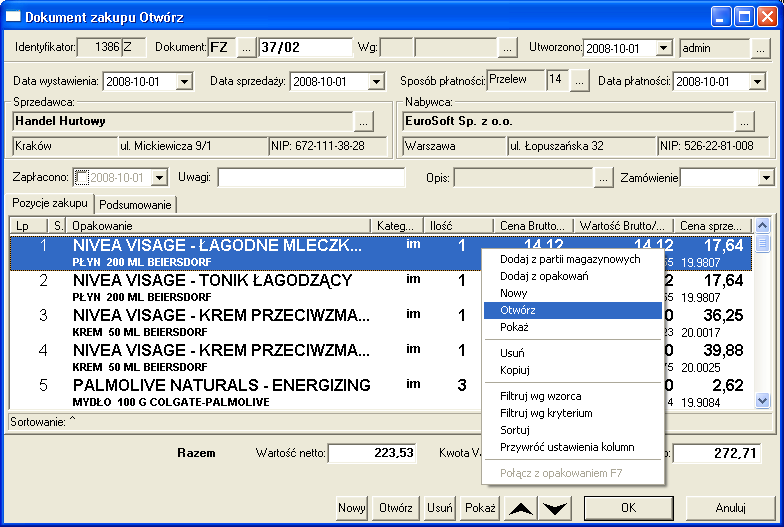
Task: Select row 5 PALMOLIVE NATURALS - ENERGIZING
Action: point(245,392)
